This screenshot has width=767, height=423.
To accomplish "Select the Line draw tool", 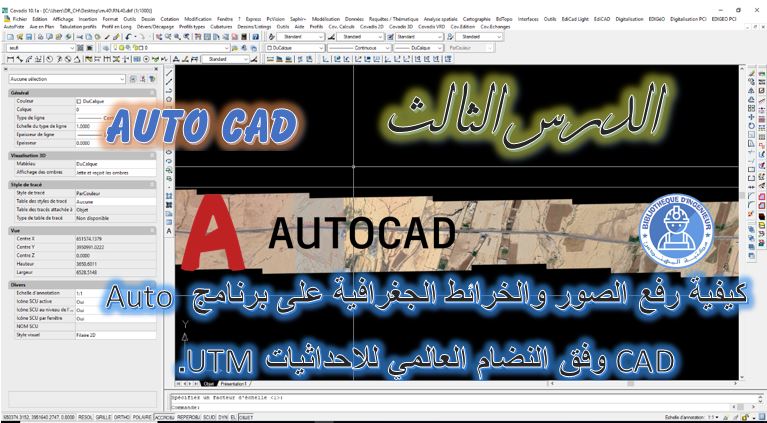I will (x=169, y=73).
